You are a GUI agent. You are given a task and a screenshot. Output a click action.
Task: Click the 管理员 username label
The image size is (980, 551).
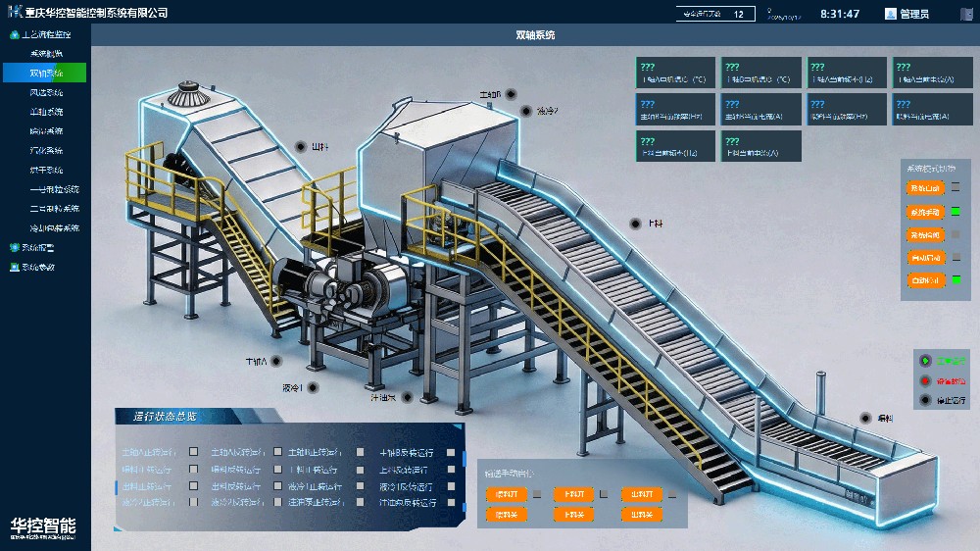914,14
